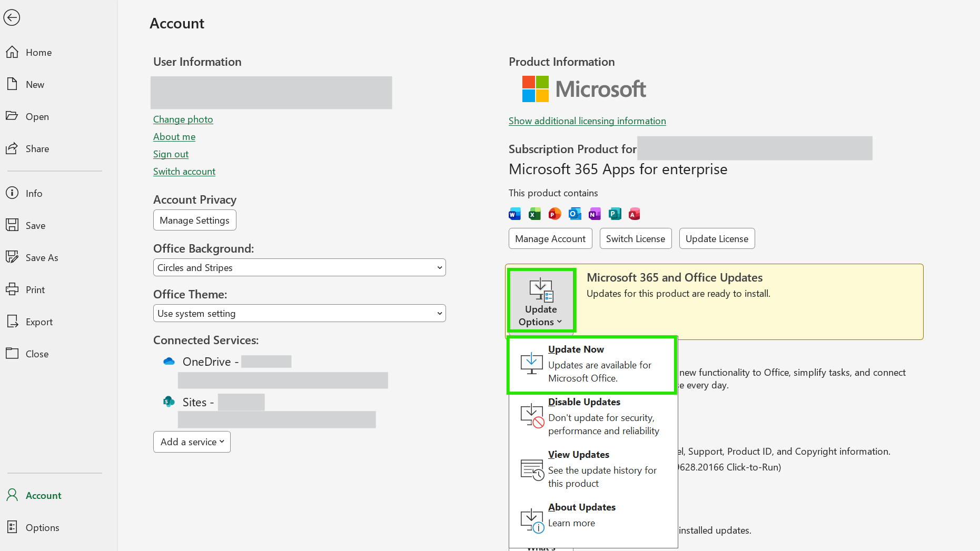Image resolution: width=980 pixels, height=551 pixels.
Task: Click the Outlook app icon
Action: 575,214
